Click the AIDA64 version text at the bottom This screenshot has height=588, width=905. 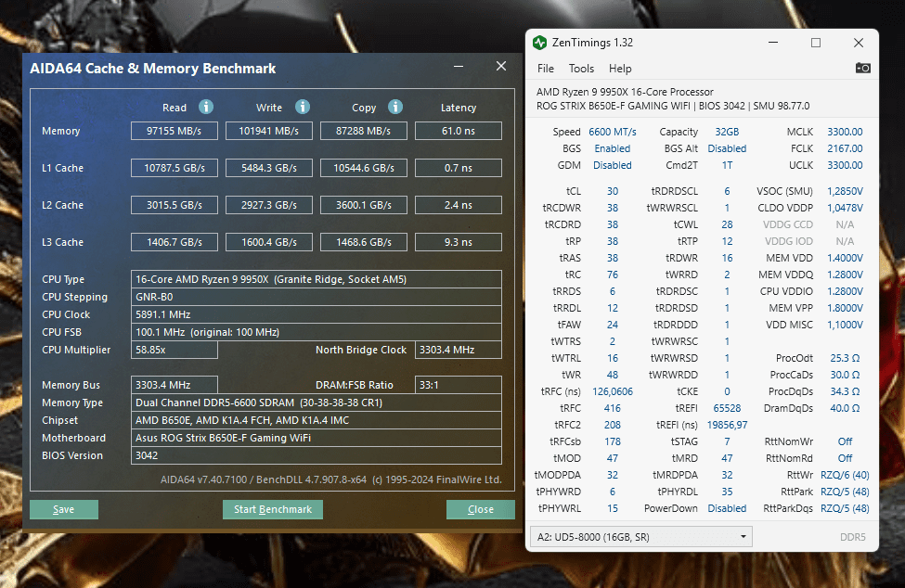[x=330, y=479]
